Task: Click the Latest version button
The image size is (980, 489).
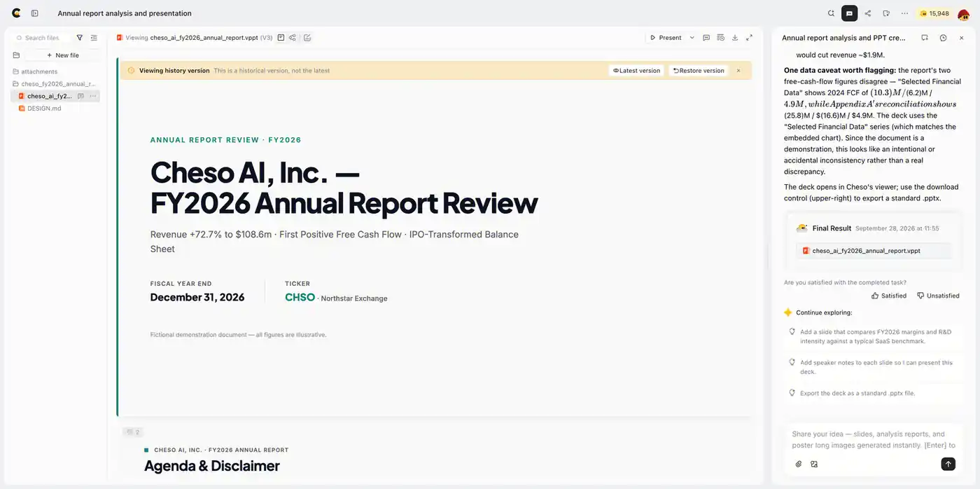Action: pyautogui.click(x=636, y=71)
